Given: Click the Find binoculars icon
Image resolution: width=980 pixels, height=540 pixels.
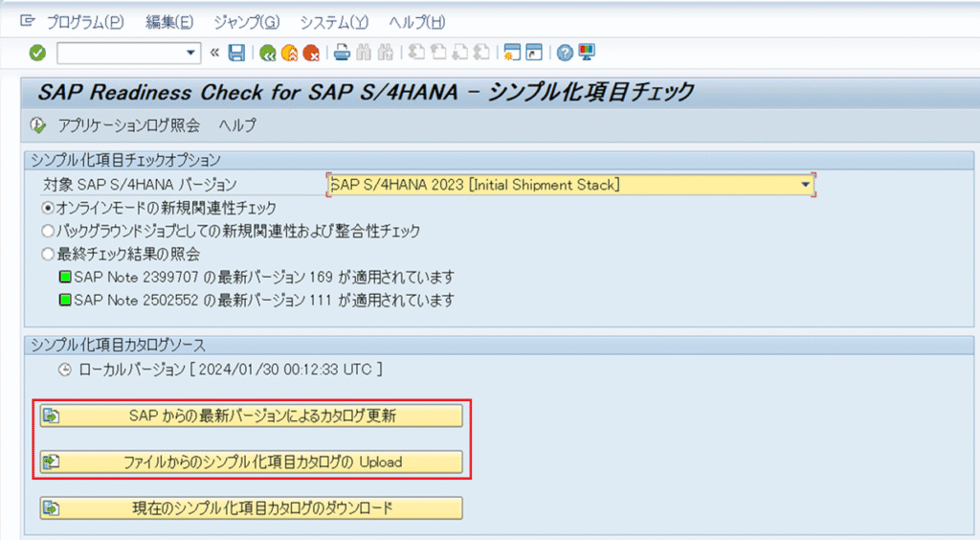Looking at the screenshot, I should click(x=364, y=53).
